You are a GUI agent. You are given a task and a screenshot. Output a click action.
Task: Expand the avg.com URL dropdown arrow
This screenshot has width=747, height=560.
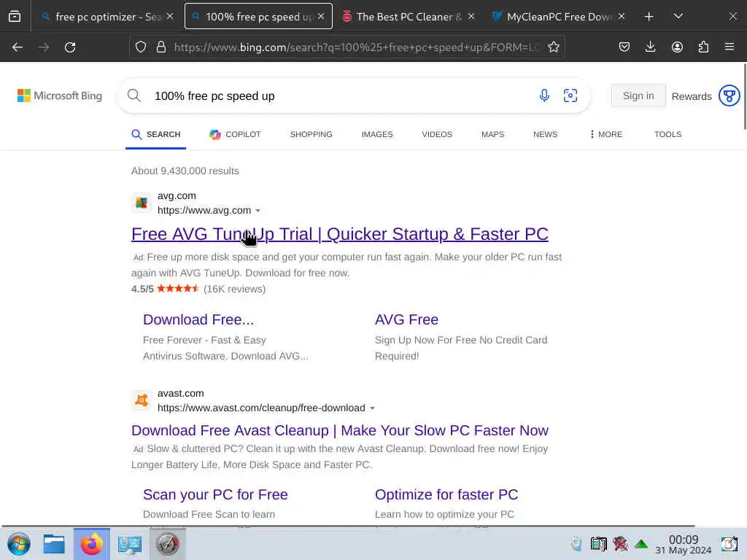pyautogui.click(x=258, y=211)
